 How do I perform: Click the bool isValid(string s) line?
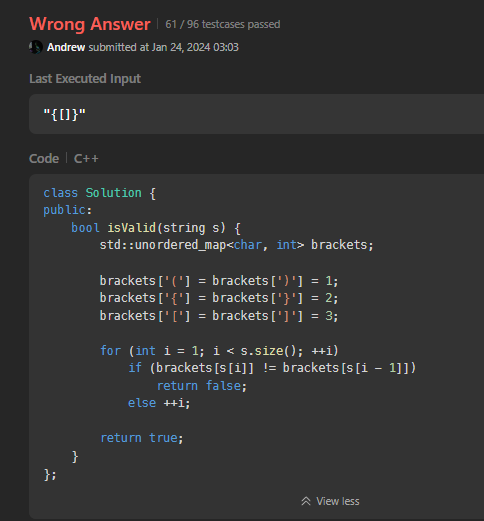click(156, 228)
